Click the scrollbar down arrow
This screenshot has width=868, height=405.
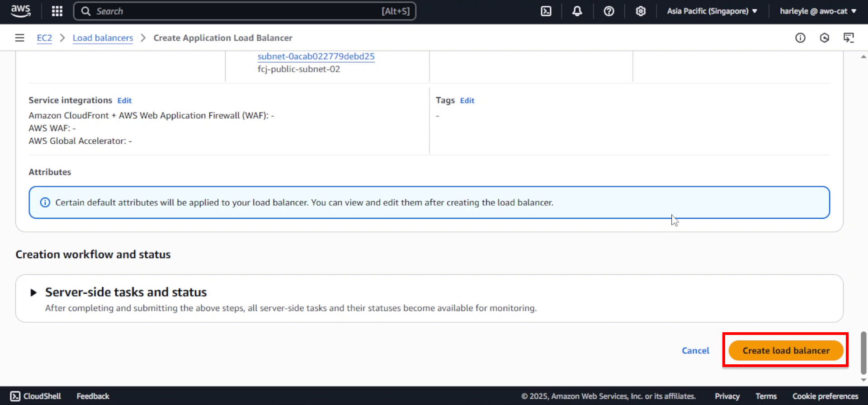click(863, 381)
